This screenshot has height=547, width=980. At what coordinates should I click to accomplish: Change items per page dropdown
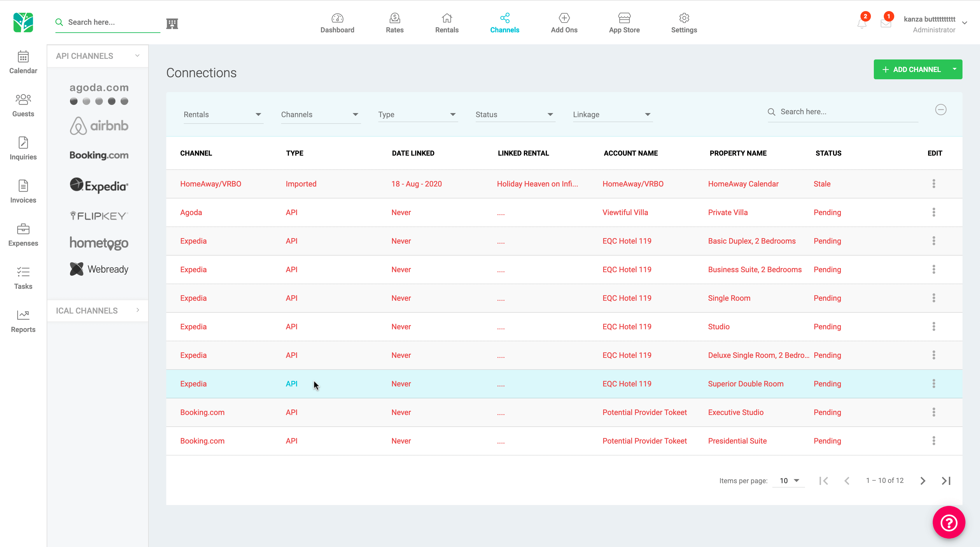click(x=789, y=481)
